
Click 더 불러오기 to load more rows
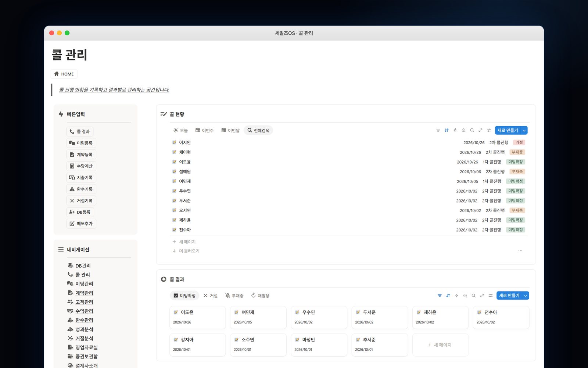click(186, 251)
